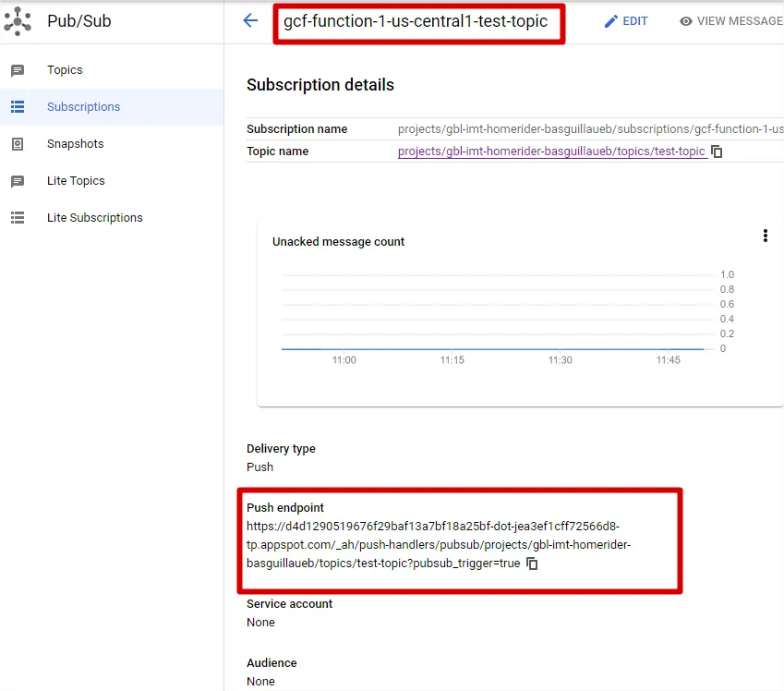Click the eye icon beside VIEW MESSAGES

point(686,21)
